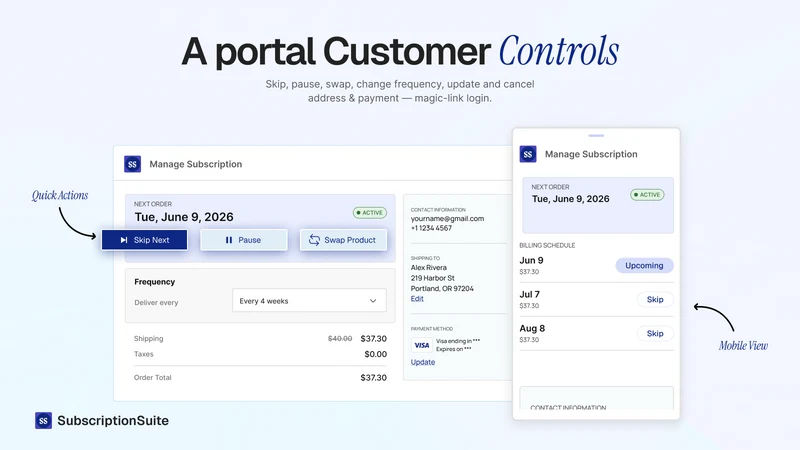Skip the Jul 7 billing in mobile view
Viewport: 800px width, 450px height.
[x=655, y=299]
